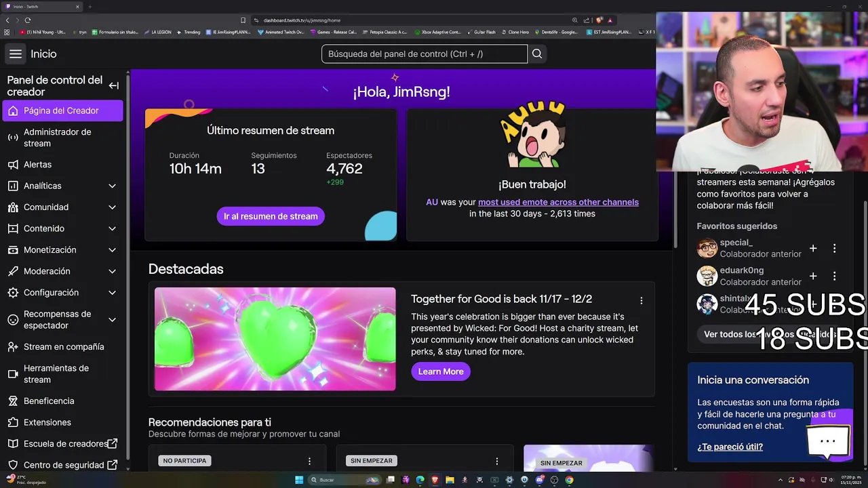Open more options for special_
This screenshot has height=488, width=868.
click(x=835, y=249)
